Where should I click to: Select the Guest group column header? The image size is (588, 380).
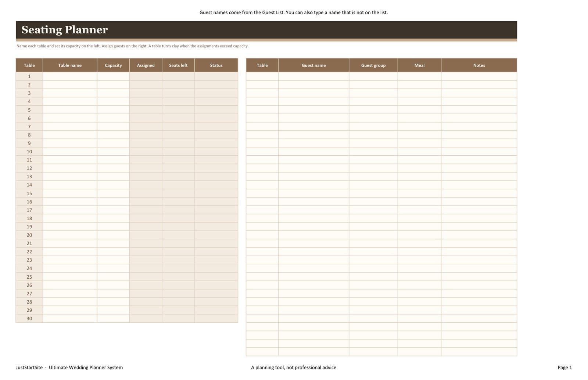[x=373, y=65]
